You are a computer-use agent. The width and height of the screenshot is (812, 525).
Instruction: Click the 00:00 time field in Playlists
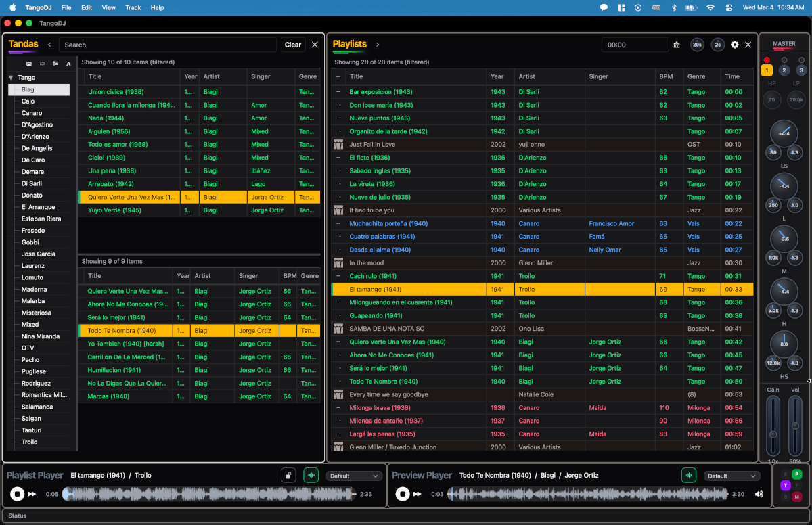click(635, 45)
